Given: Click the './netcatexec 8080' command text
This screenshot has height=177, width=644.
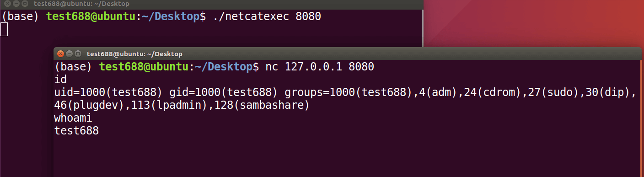Looking at the screenshot, I should (x=267, y=17).
